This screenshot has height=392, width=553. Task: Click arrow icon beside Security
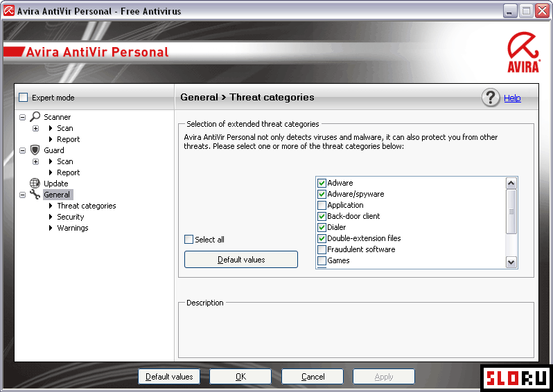pos(51,217)
